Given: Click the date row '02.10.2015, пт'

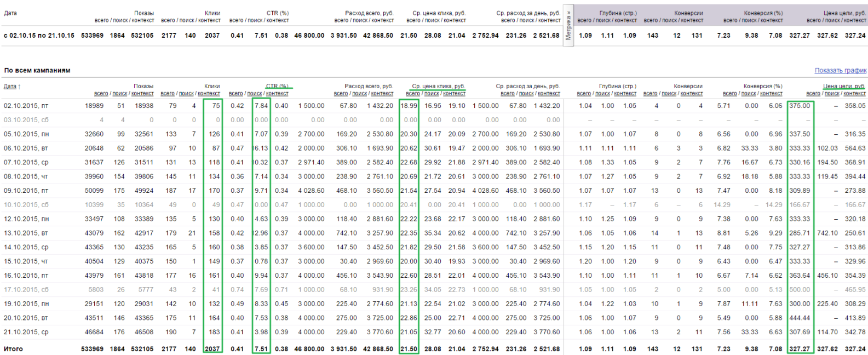Looking at the screenshot, I should pos(26,106).
